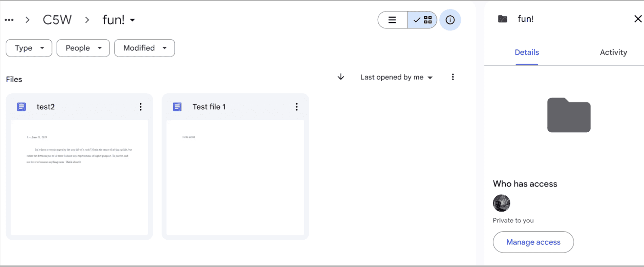Image resolution: width=644 pixels, height=267 pixels.
Task: Click the chevron before the C5W breadcrumb
Action: click(x=27, y=20)
